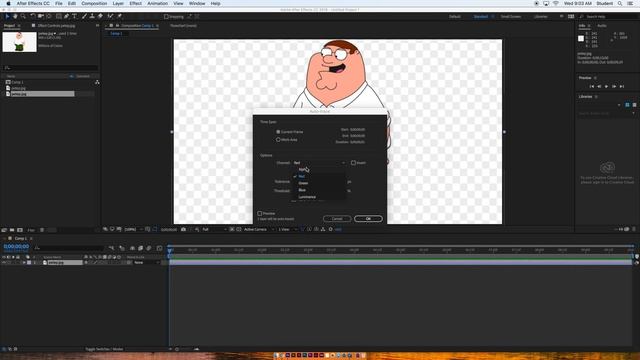Toggle visibility eye of peter.jpg layer
Screen dimensions: 640x360
4,262
